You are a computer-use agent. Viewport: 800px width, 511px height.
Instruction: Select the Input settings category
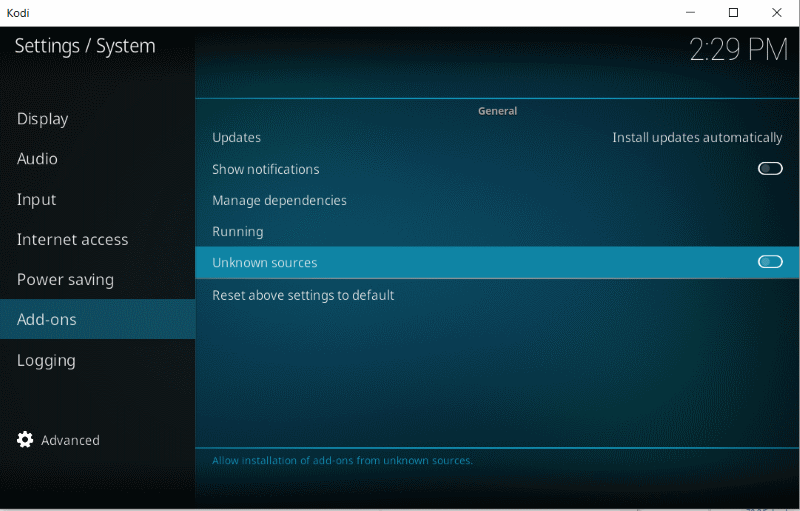pos(97,199)
